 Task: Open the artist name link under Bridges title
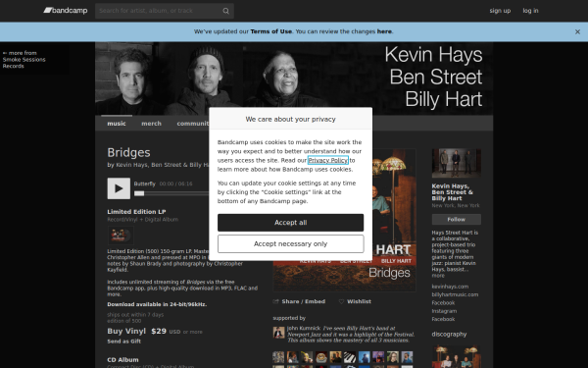pos(162,165)
